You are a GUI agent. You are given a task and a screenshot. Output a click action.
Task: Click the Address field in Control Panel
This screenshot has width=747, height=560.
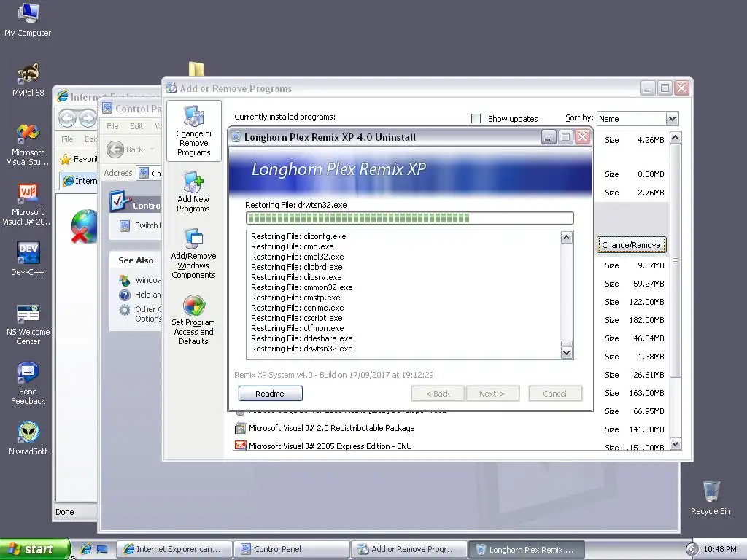click(150, 173)
